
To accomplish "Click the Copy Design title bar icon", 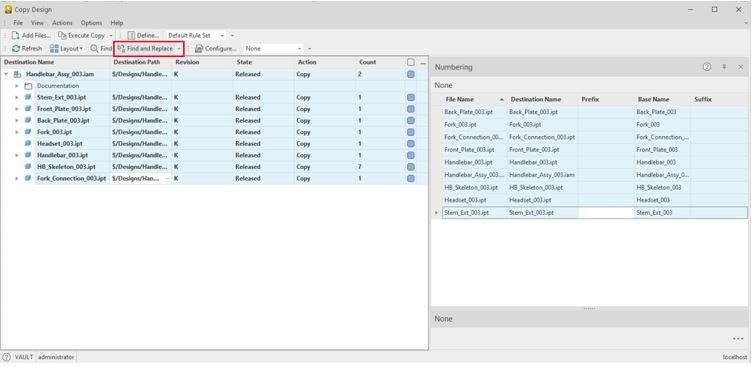I will (x=8, y=10).
